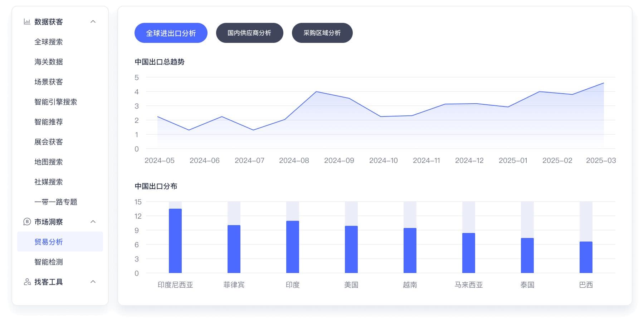This screenshot has width=644, height=323.
Task: Select the 全球进出口分析 tab
Action: (x=171, y=33)
